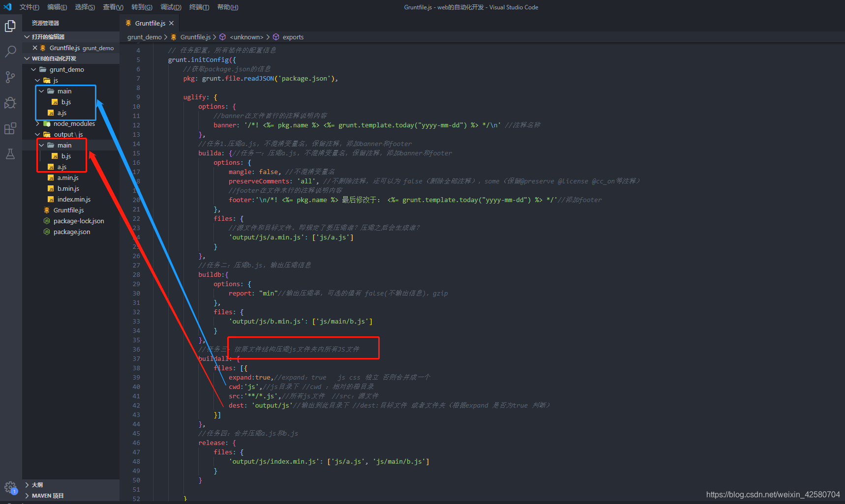845x504 pixels.
Task: Open Source Control view in activity bar
Action: point(10,77)
